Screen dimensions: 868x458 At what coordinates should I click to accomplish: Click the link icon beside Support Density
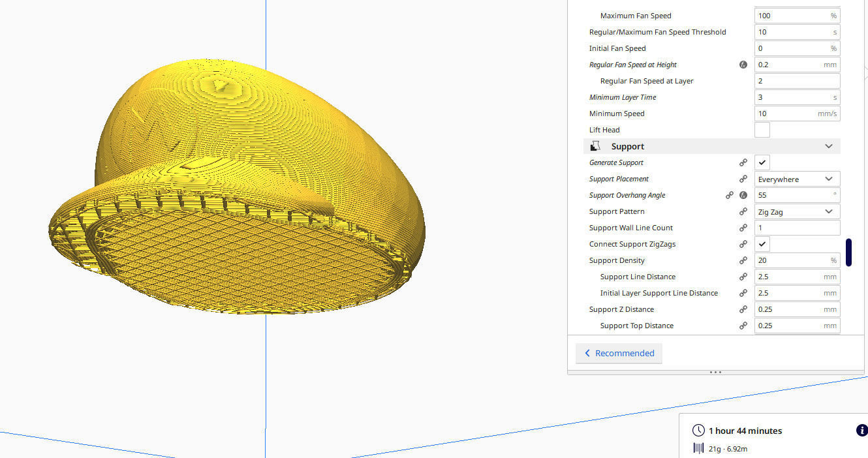coord(743,260)
